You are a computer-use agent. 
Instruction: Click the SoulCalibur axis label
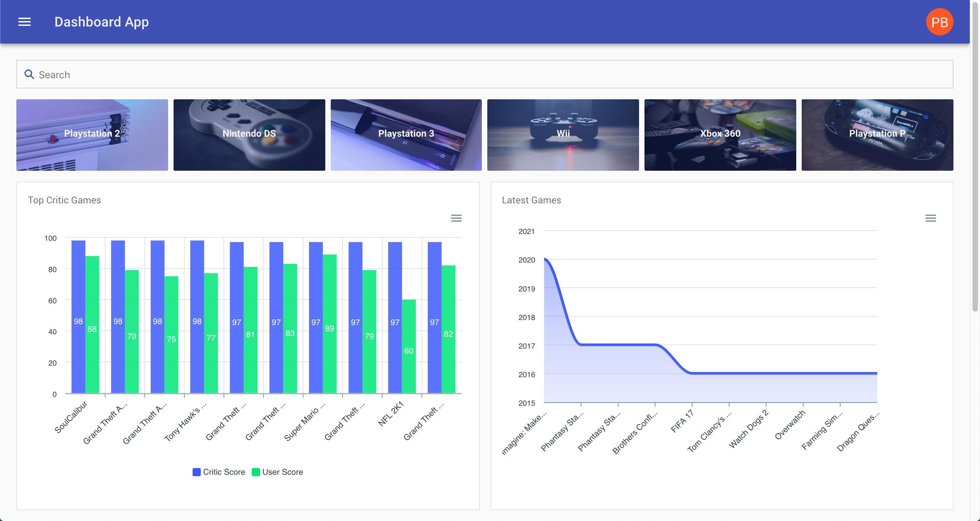pos(71,417)
